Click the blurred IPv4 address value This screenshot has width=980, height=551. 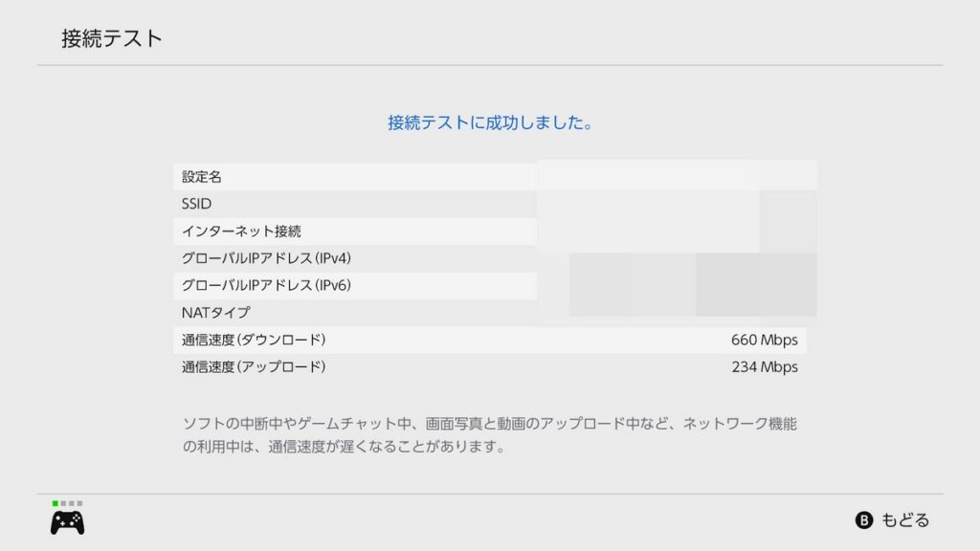click(x=689, y=258)
